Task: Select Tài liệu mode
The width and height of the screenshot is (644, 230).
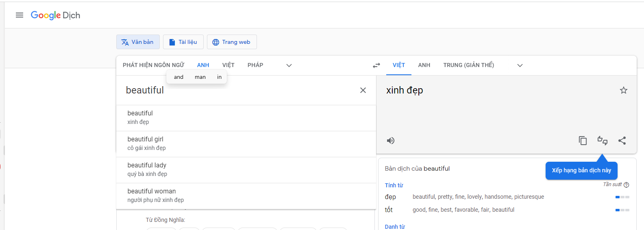Action: click(183, 42)
